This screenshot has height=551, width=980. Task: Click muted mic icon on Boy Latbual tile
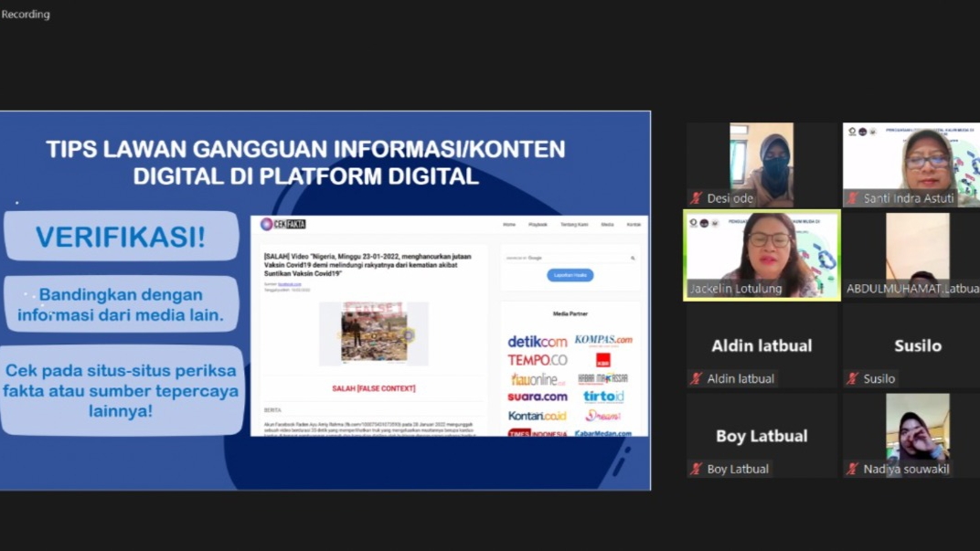click(697, 469)
